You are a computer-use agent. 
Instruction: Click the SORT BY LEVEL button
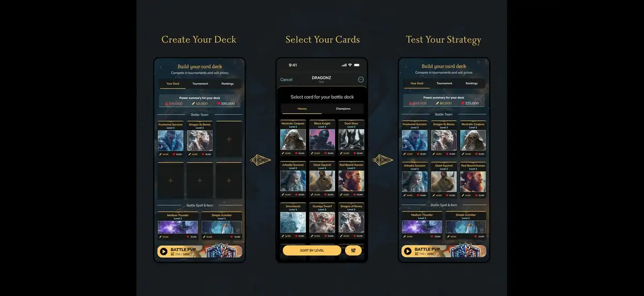(312, 250)
